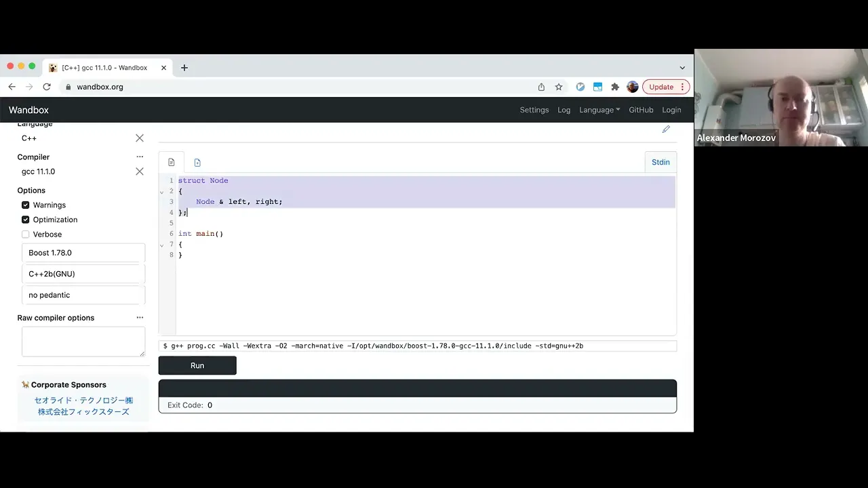Click the Run button
The image size is (868, 488).
pyautogui.click(x=197, y=365)
